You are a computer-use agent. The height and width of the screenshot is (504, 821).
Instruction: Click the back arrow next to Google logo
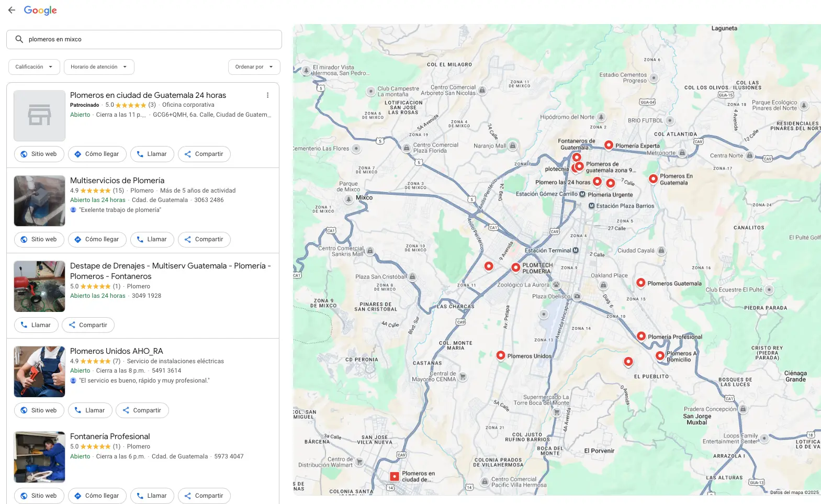point(12,10)
